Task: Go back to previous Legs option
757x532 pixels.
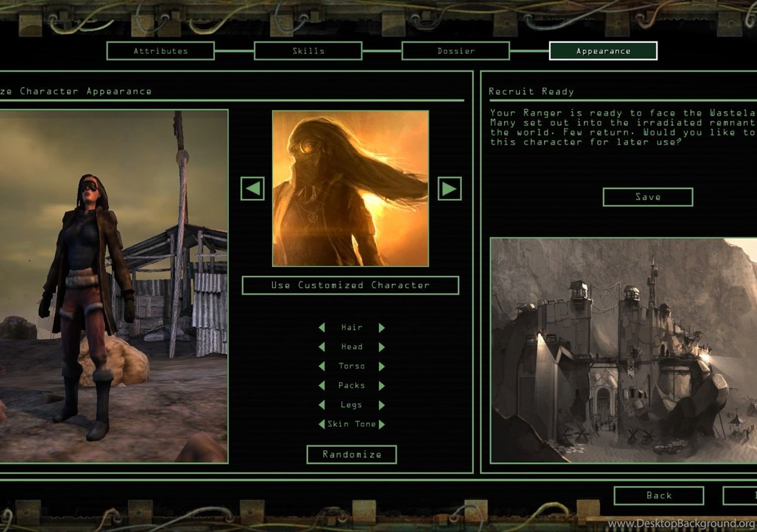Action: tap(322, 405)
